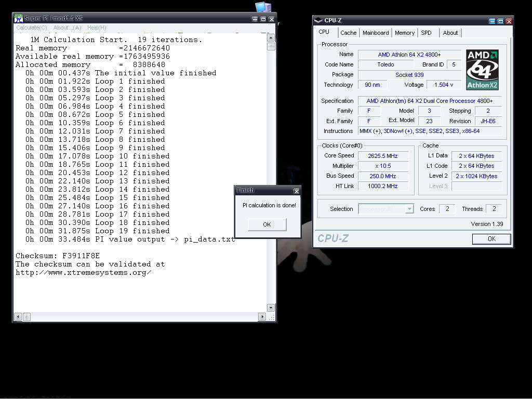Image resolution: width=532 pixels, height=399 pixels.
Task: Click the OK button in CPU-Z
Action: pos(491,239)
